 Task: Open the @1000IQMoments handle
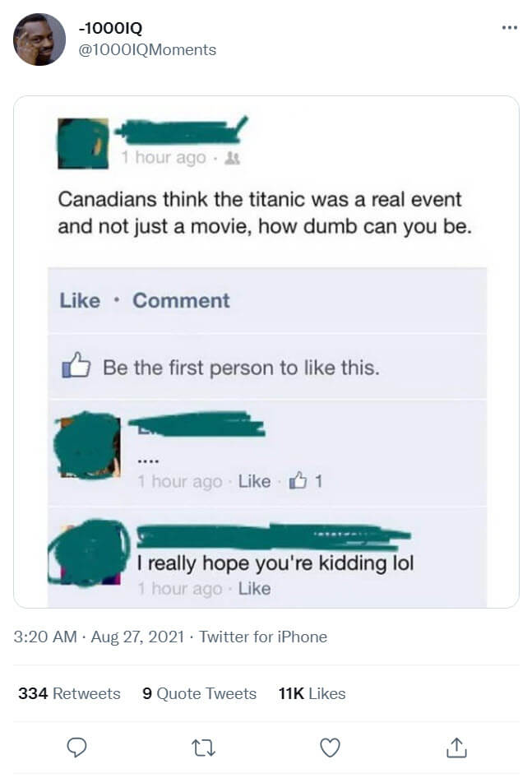(x=147, y=49)
